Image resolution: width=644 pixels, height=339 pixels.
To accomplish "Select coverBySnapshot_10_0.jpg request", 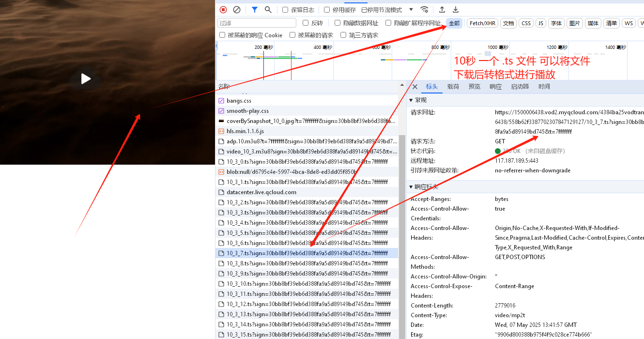I will pyautogui.click(x=307, y=121).
